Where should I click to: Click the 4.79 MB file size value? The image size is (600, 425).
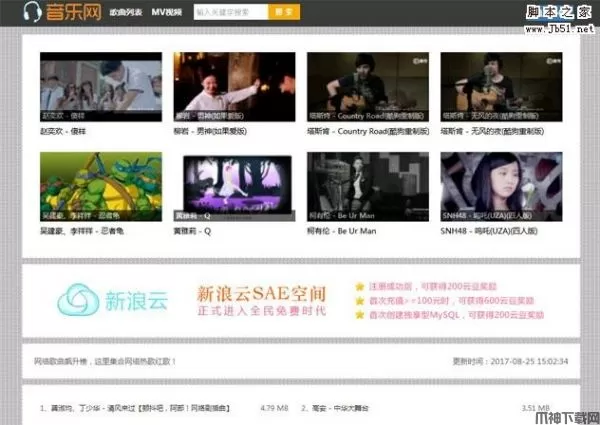coord(274,408)
